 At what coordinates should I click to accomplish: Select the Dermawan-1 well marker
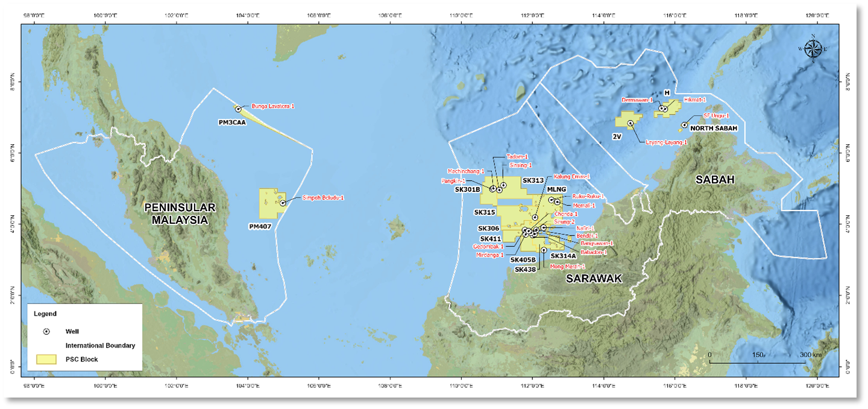[x=661, y=109]
